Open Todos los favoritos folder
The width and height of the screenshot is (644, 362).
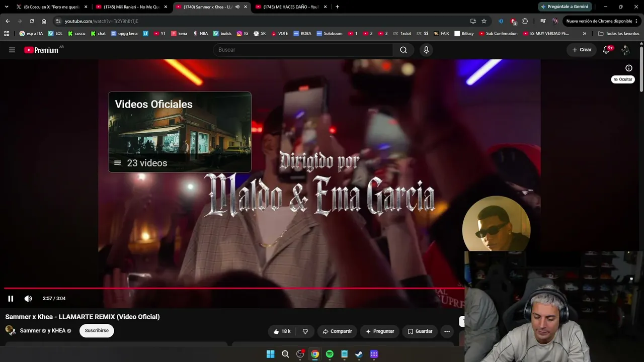tap(619, 33)
